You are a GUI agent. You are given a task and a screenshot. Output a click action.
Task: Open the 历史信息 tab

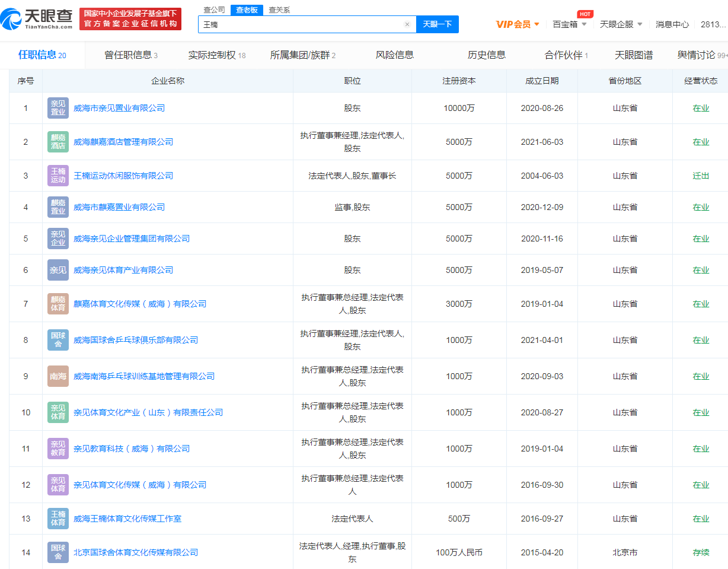point(487,55)
